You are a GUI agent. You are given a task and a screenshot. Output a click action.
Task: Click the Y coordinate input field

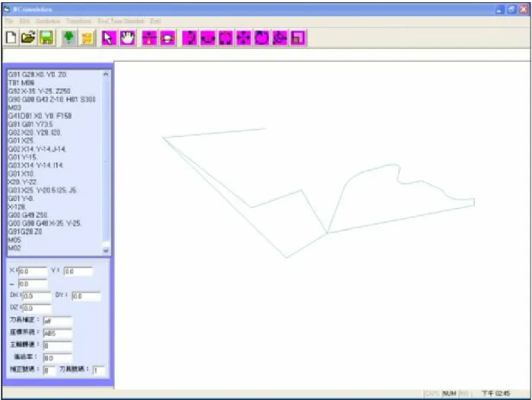tap(78, 271)
